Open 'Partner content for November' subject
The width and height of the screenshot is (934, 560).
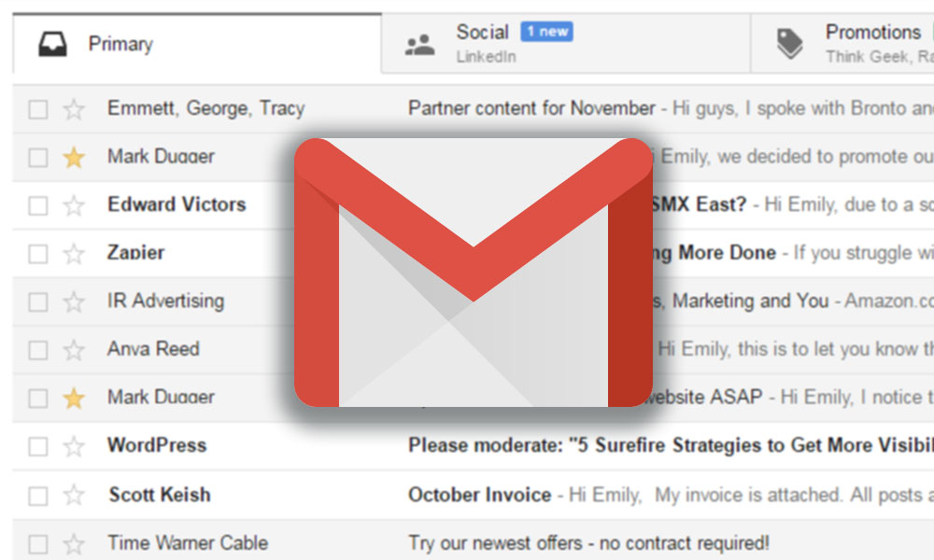tap(531, 108)
